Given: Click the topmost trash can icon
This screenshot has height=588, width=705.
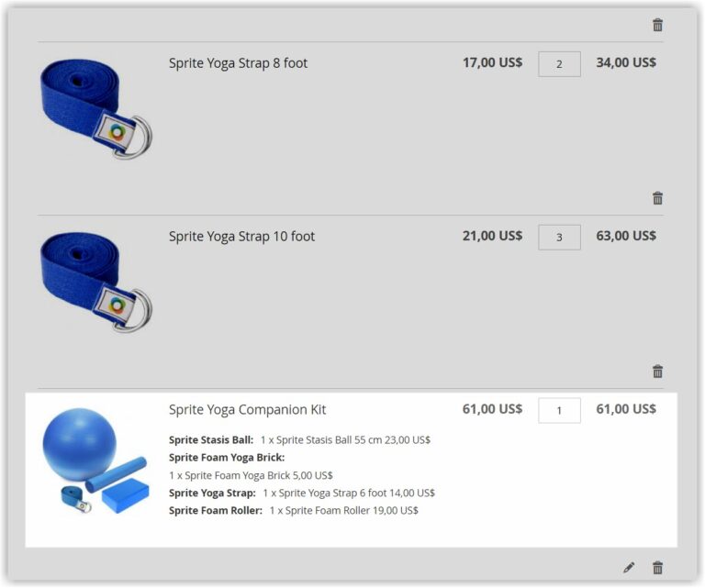Looking at the screenshot, I should [657, 25].
